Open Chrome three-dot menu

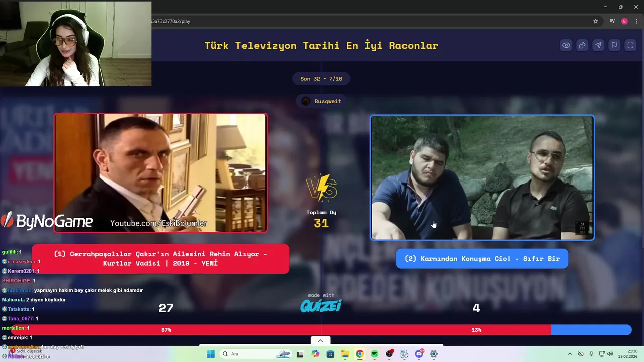tap(636, 21)
